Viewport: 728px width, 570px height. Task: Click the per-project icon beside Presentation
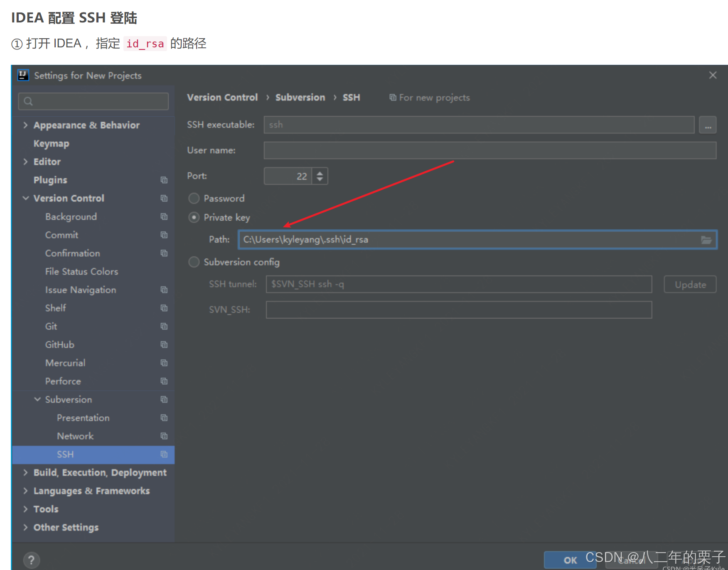click(164, 418)
